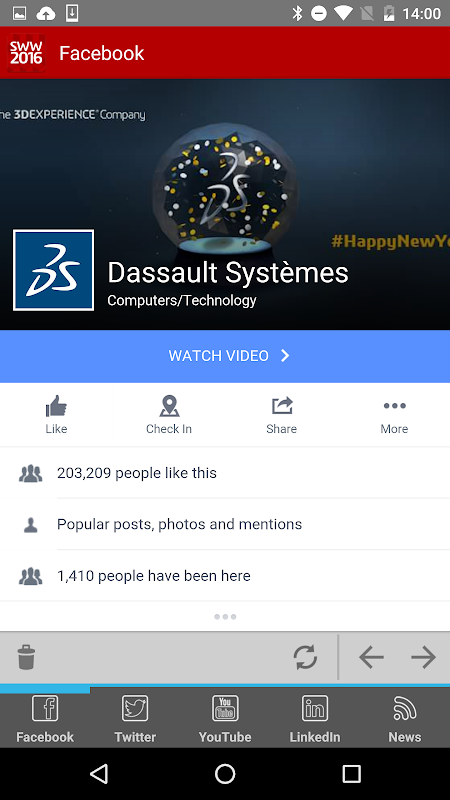Expand the three-dot row below page info
Screen dimensions: 450x800
tap(225, 617)
